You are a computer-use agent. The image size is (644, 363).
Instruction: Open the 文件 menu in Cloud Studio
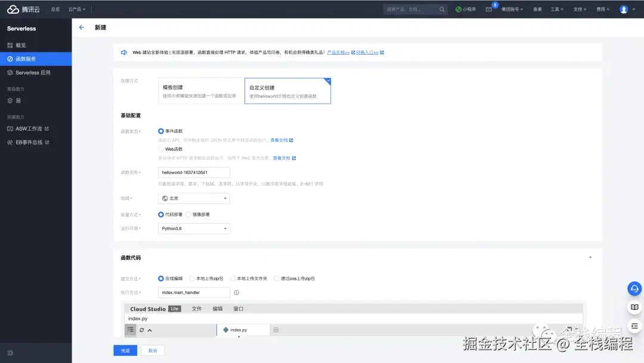(x=197, y=309)
